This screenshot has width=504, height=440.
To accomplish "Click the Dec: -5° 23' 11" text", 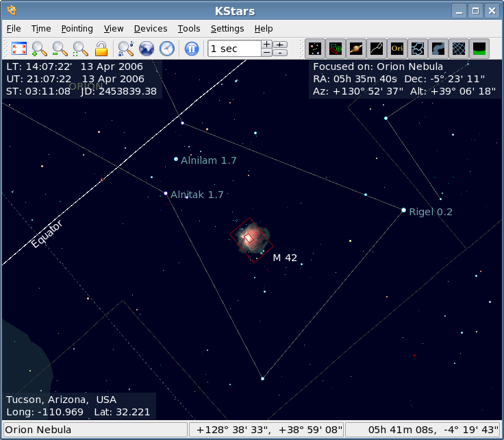I will (x=444, y=79).
